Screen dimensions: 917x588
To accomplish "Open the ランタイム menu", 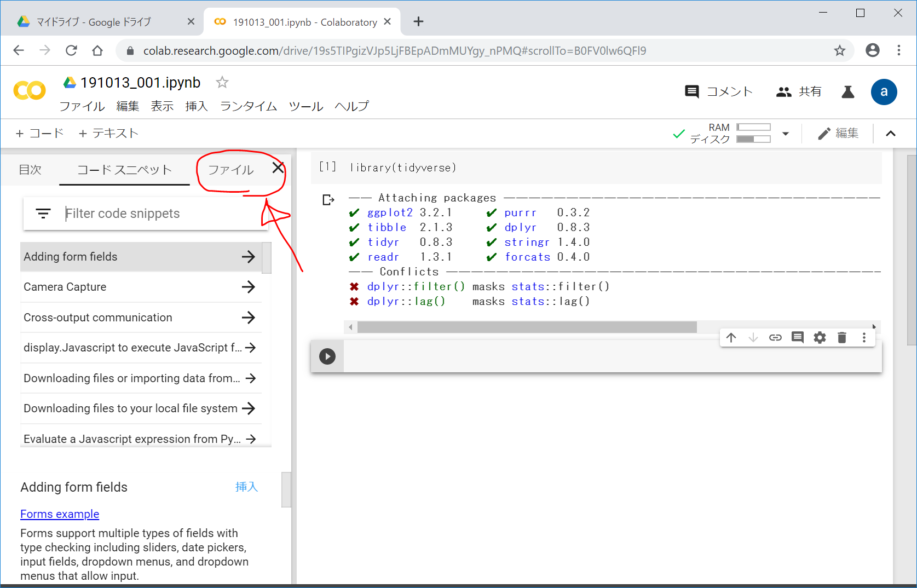I will coord(248,106).
